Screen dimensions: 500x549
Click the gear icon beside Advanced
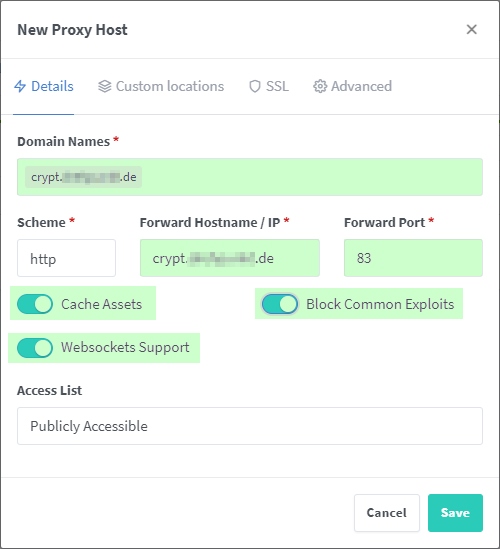[320, 86]
